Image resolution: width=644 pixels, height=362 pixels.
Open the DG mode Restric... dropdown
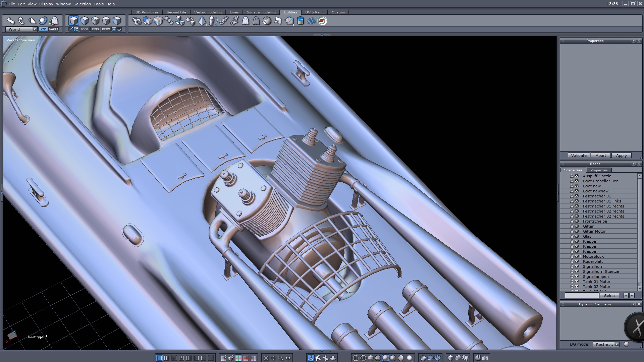point(616,344)
